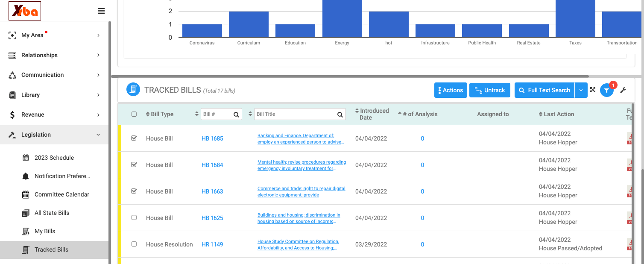
Task: Open bill link HR 1149
Action: pyautogui.click(x=212, y=244)
